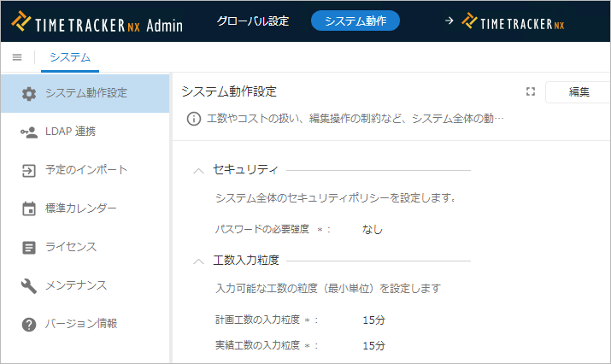Screen dimensions: 611x364
Task: Click the info icon beside the description
Action: point(194,118)
